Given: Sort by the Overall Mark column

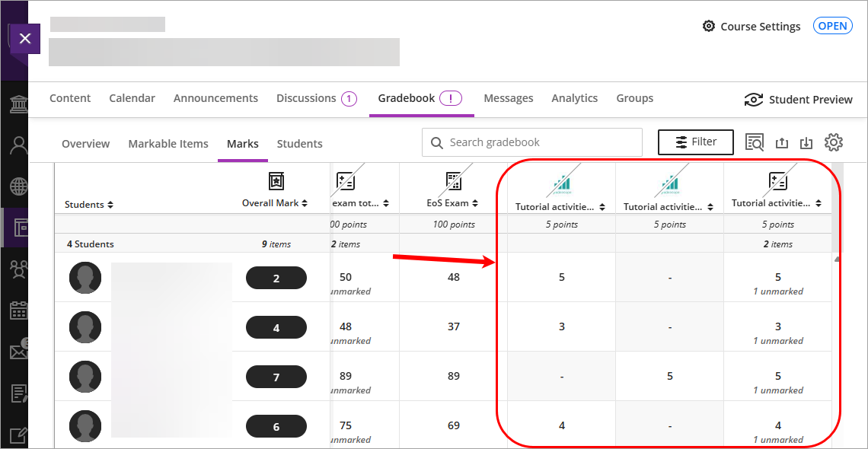Looking at the screenshot, I should 275,203.
